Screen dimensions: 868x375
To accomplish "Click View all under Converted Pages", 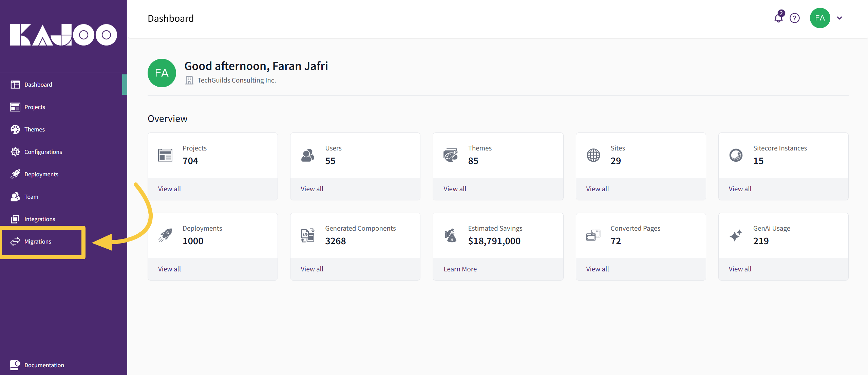I will 597,269.
